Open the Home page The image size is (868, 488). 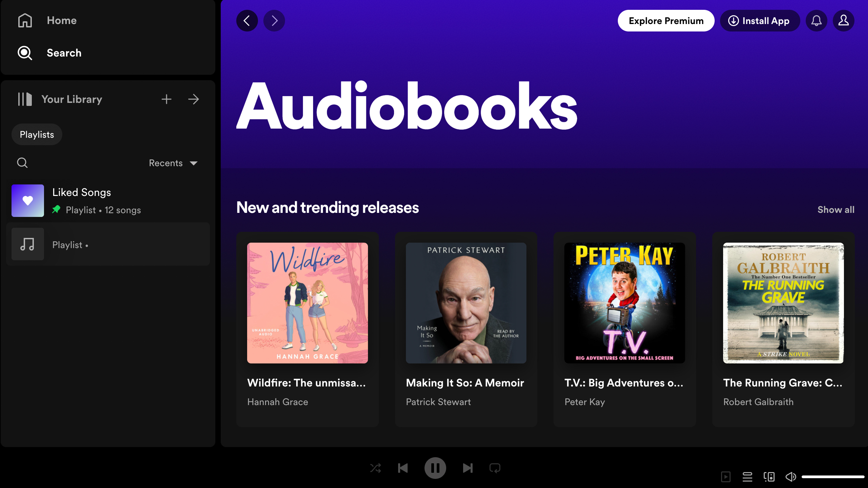(x=61, y=20)
